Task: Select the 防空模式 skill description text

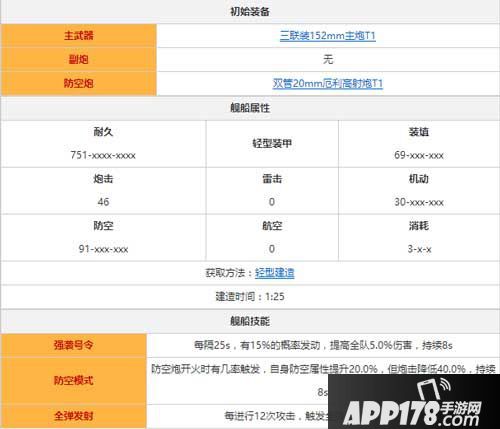Action: [x=323, y=380]
